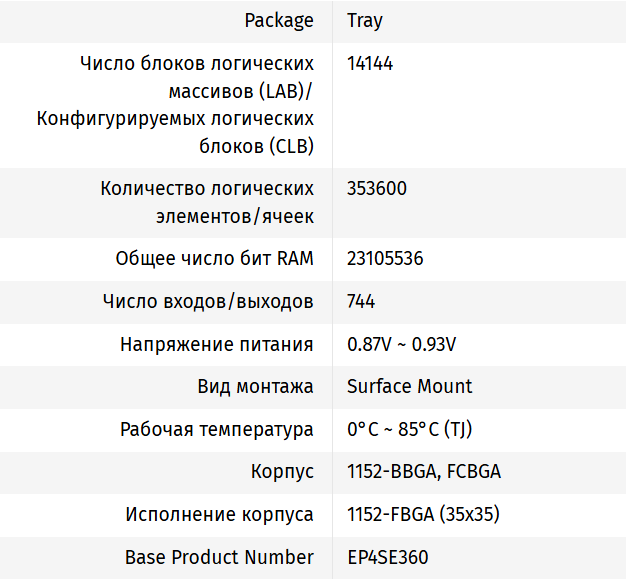
Task: Click the "Напряжение питания" label
Action: coord(217,344)
